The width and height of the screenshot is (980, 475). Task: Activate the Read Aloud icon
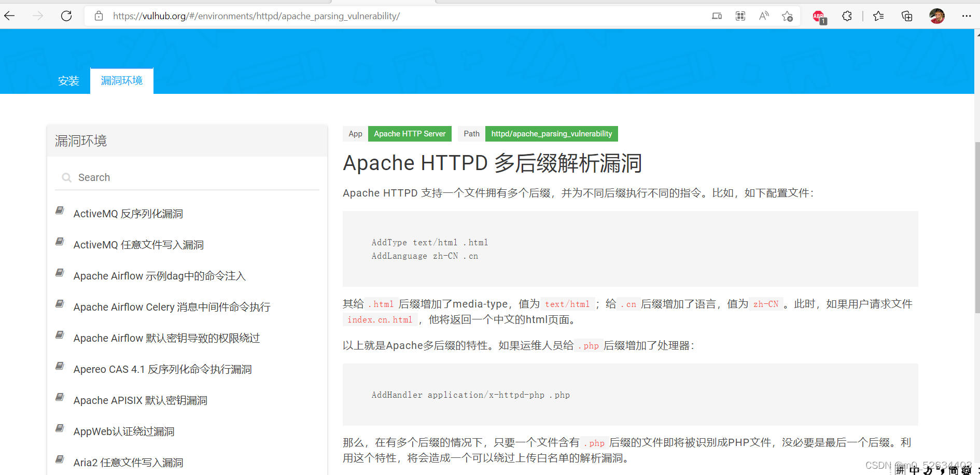(x=764, y=16)
